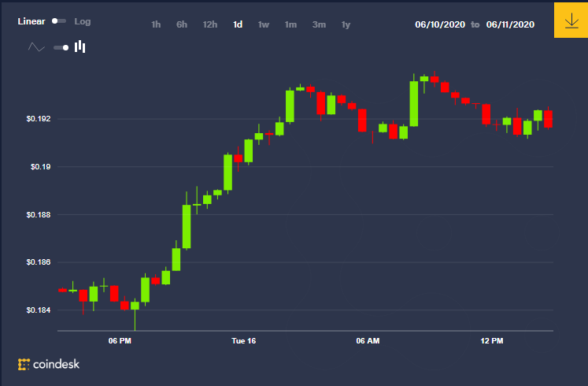
Task: Click the 12 PM time axis label
Action: point(492,340)
